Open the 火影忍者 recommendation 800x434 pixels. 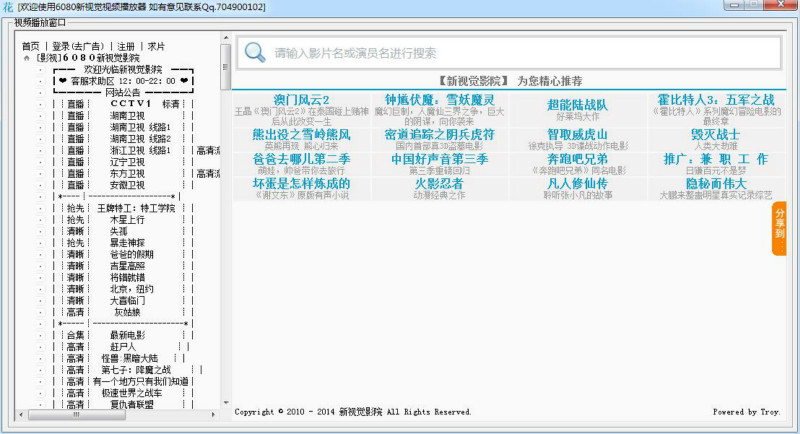(439, 184)
